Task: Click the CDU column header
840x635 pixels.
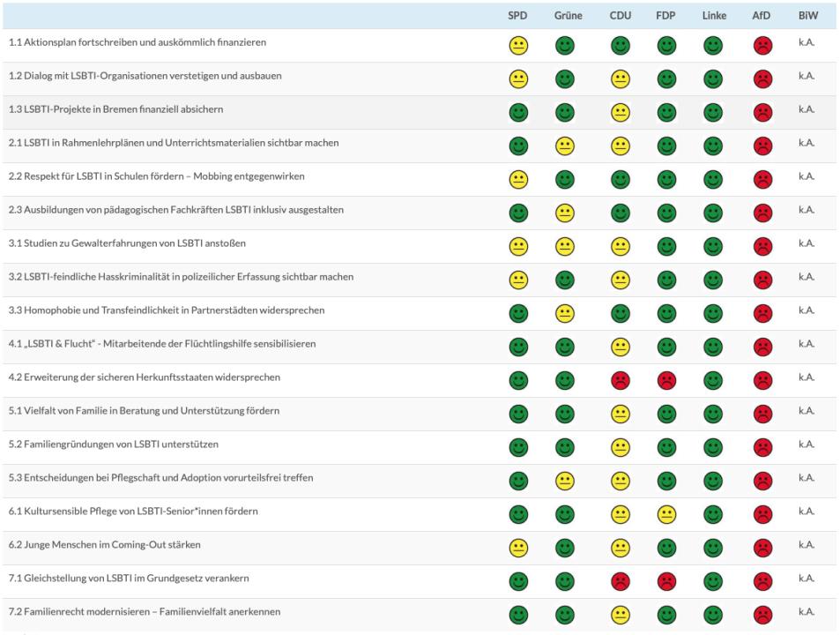Action: (x=621, y=16)
